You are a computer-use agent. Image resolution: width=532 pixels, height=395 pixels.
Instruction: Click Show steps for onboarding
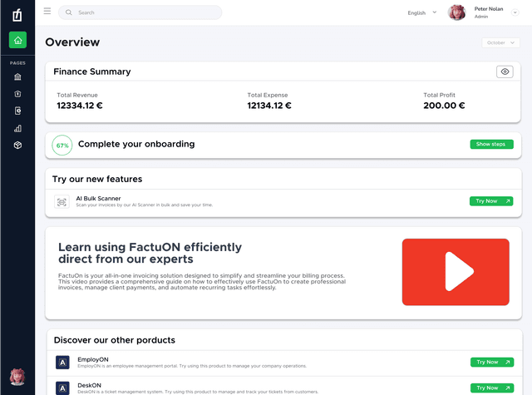pyautogui.click(x=491, y=144)
